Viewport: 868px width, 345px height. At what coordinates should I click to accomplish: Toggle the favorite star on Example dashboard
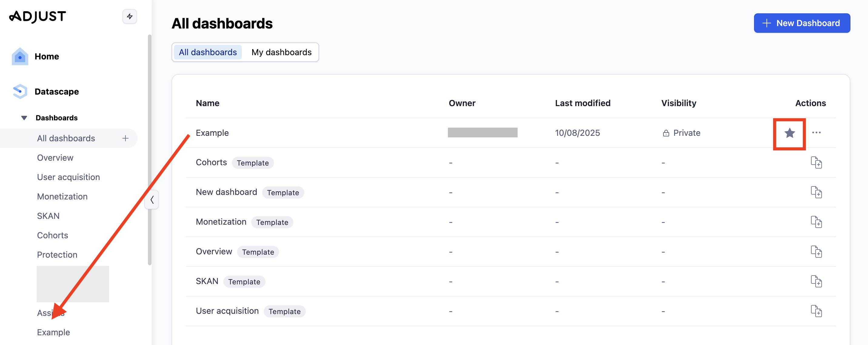(789, 133)
